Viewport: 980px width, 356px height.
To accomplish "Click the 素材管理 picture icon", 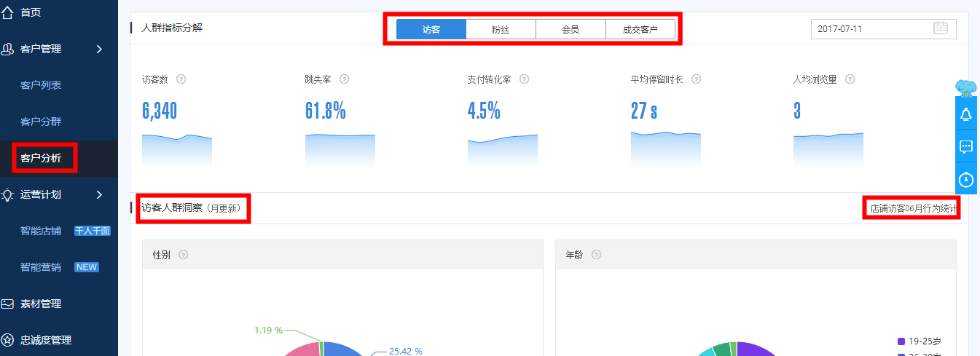I will point(8,304).
